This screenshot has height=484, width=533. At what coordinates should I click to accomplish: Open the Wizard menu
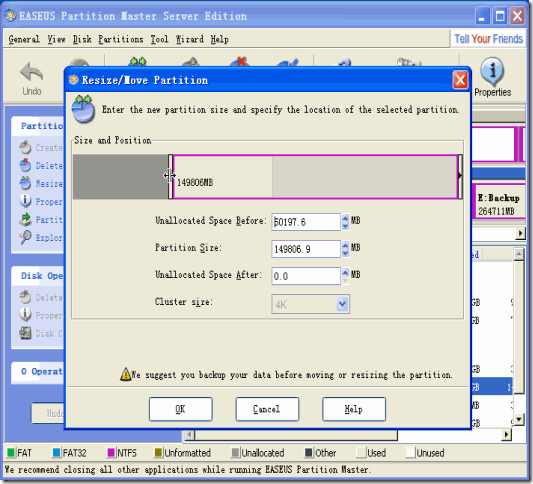[190, 39]
